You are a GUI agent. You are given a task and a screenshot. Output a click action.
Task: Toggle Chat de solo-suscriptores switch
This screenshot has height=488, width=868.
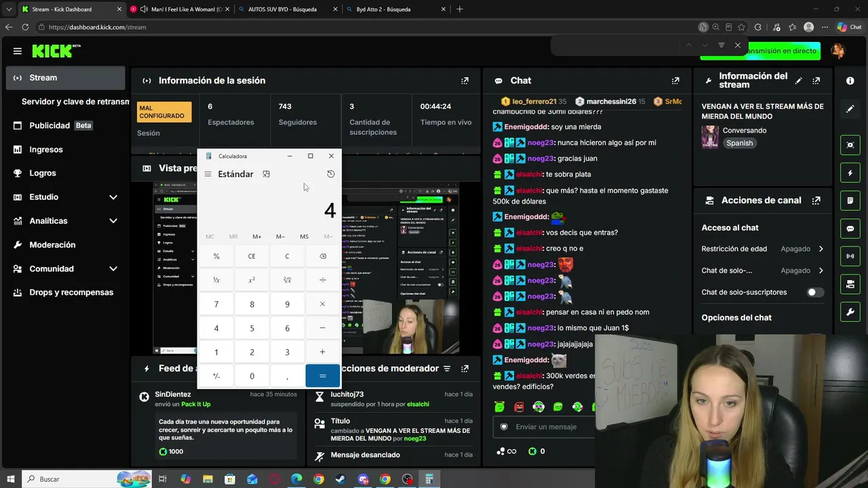815,292
